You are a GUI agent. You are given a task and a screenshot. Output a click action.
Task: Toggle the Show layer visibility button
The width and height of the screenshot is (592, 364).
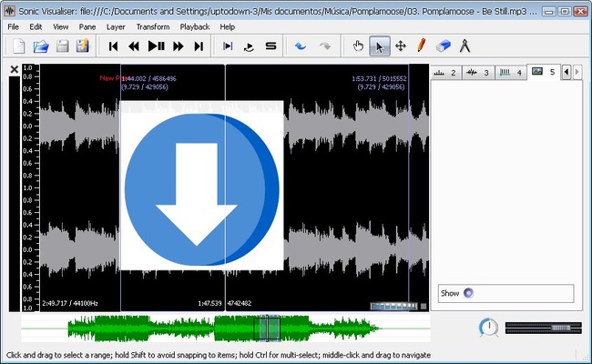tap(468, 293)
